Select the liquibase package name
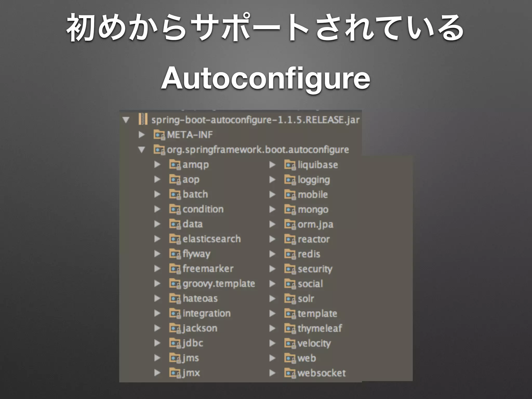Screen dimensions: 532x399 318,165
